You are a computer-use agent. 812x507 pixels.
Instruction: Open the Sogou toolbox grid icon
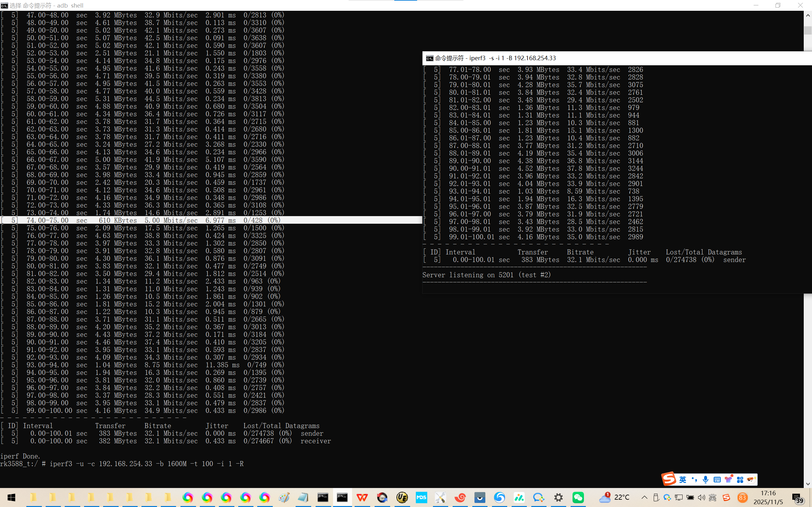740,479
